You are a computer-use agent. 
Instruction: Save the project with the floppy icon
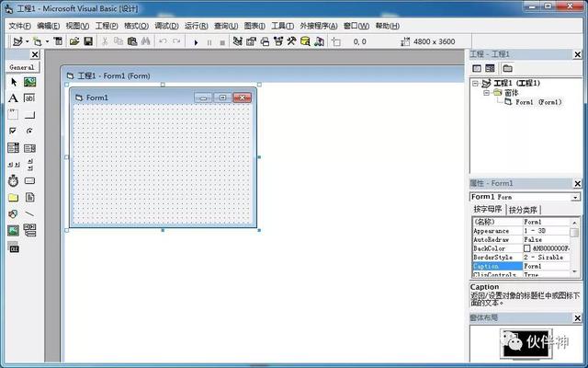click(88, 41)
